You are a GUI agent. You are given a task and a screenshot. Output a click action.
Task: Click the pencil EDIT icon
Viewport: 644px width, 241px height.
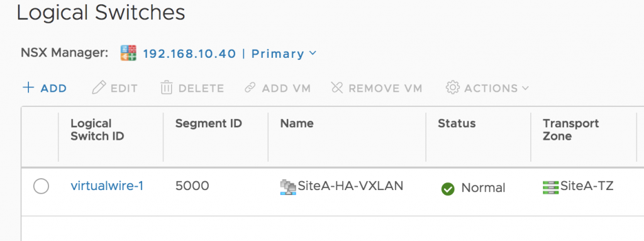(x=99, y=87)
